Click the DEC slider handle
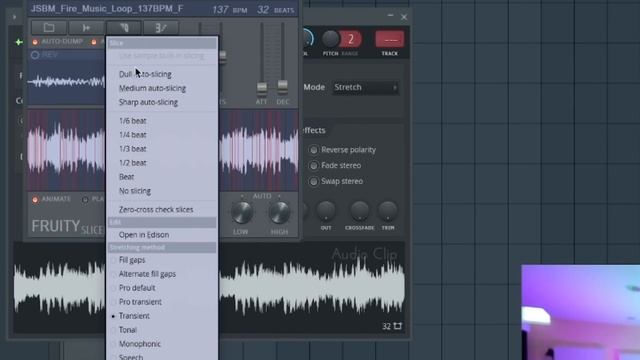The image size is (640, 360). pyautogui.click(x=282, y=86)
